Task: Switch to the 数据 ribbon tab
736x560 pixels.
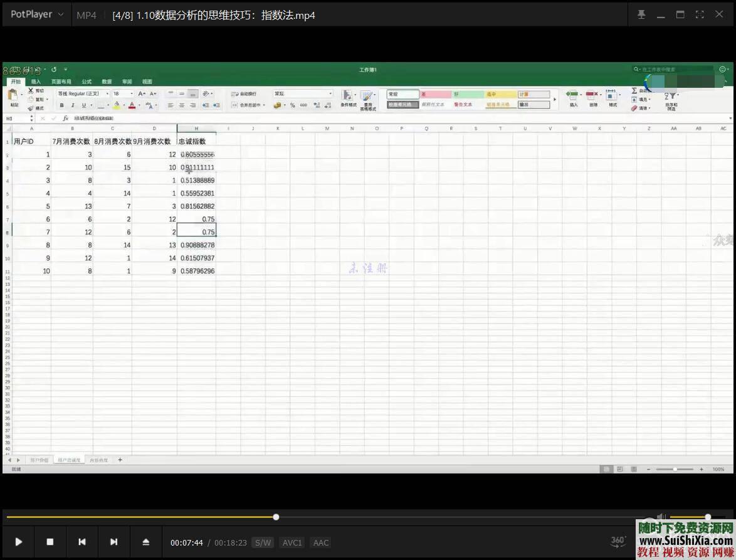Action: [105, 81]
